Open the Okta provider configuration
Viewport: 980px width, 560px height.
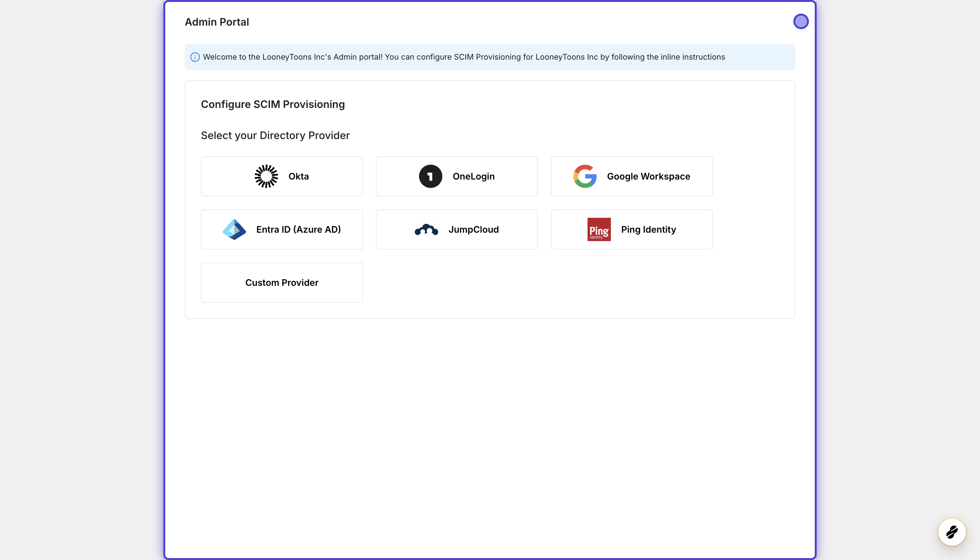pyautogui.click(x=282, y=176)
